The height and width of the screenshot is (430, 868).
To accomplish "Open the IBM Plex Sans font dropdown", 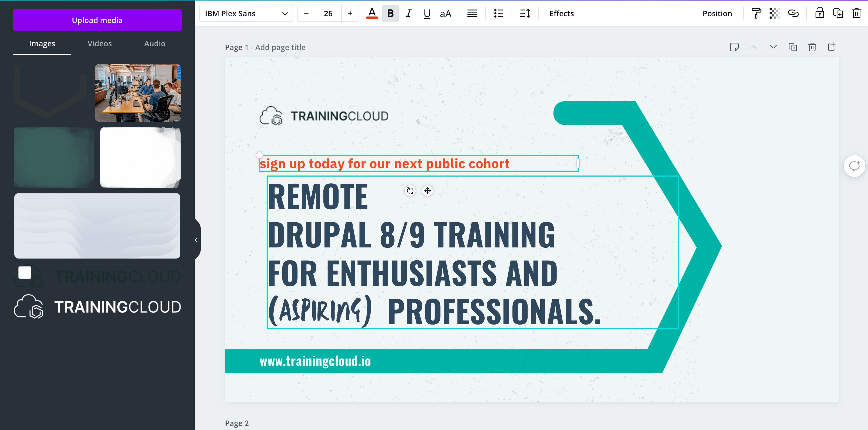I will click(246, 14).
